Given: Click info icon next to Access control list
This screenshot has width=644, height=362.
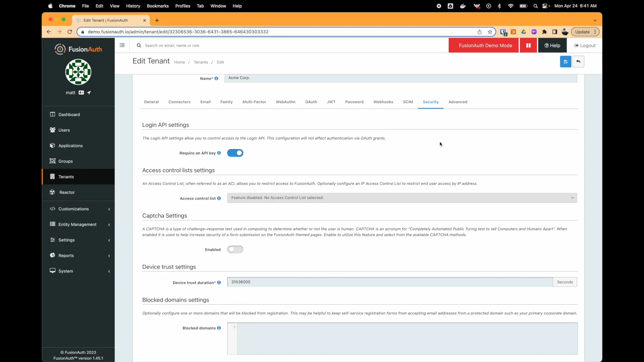Looking at the screenshot, I should point(219,198).
